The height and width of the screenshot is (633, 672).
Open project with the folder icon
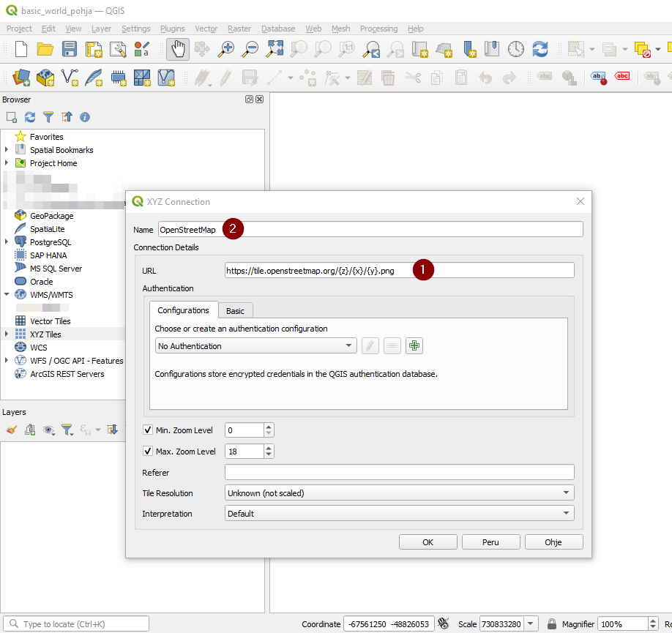pos(45,49)
